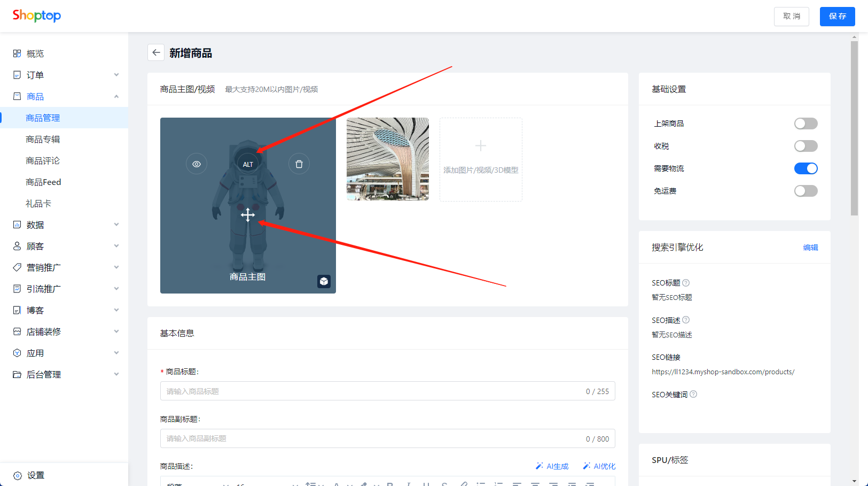
Task: Expand the 顾客 menu chevron
Action: click(x=116, y=246)
